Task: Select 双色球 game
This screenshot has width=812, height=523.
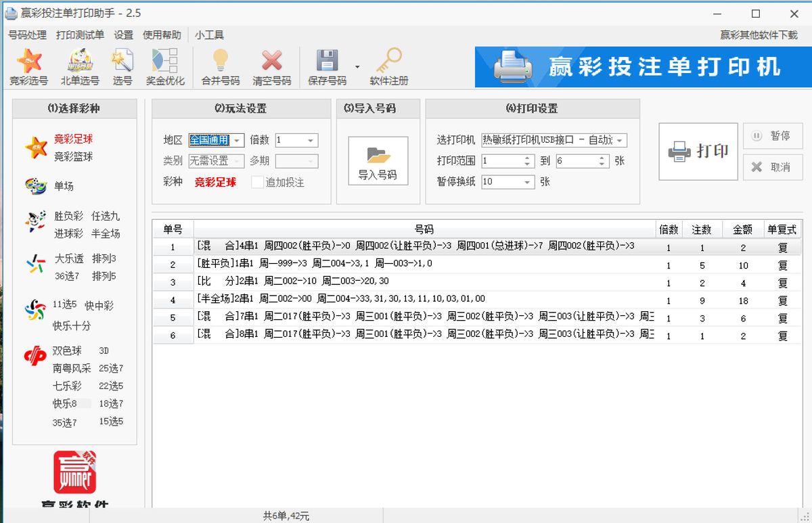Action: tap(67, 350)
